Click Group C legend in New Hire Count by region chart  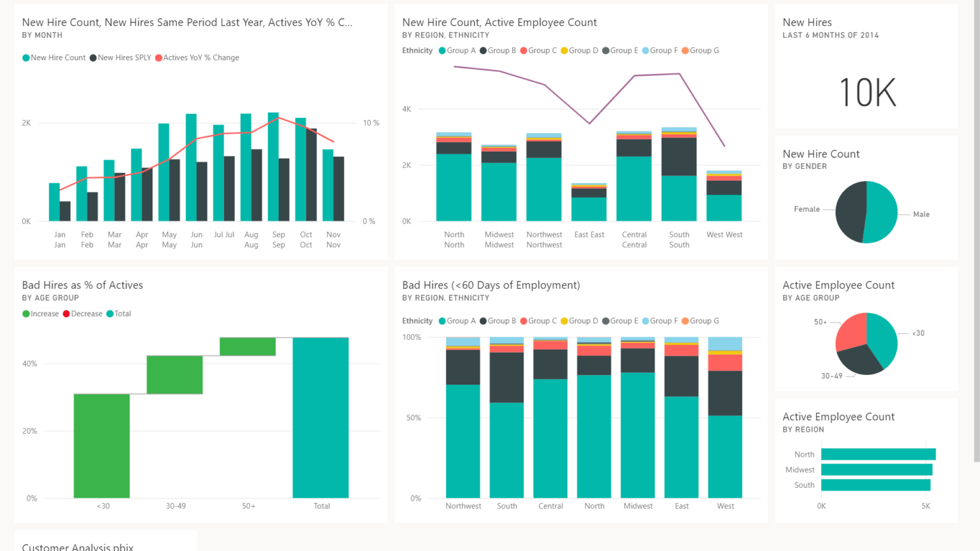538,51
